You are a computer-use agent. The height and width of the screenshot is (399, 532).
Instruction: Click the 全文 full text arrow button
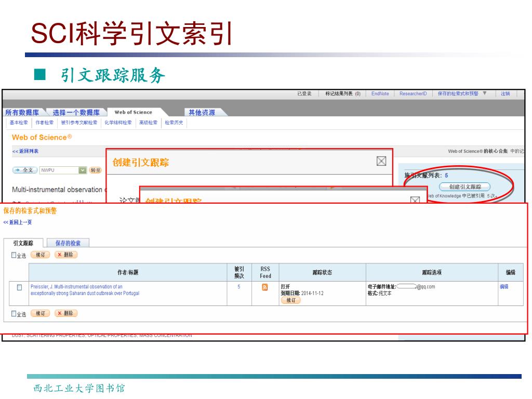pyautogui.click(x=25, y=170)
